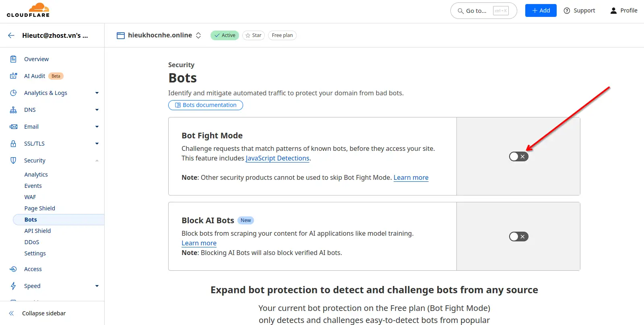Click the AI Audit sidebar icon
Viewport: 644px width, 325px height.
[x=13, y=76]
